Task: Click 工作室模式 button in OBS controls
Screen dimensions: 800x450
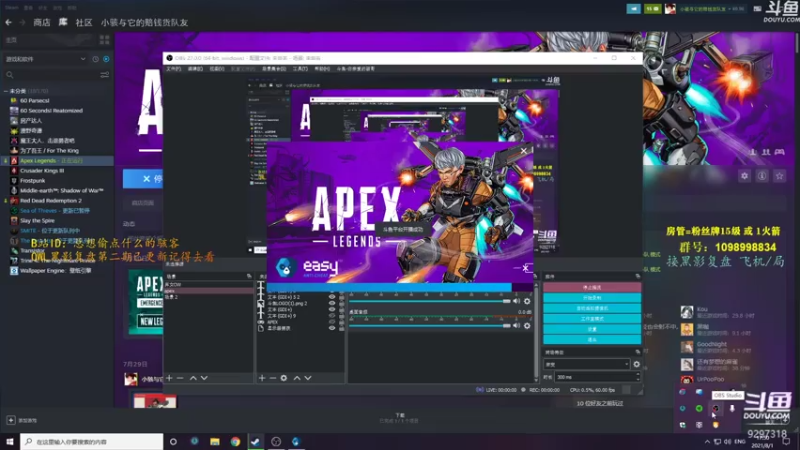Action: point(592,318)
